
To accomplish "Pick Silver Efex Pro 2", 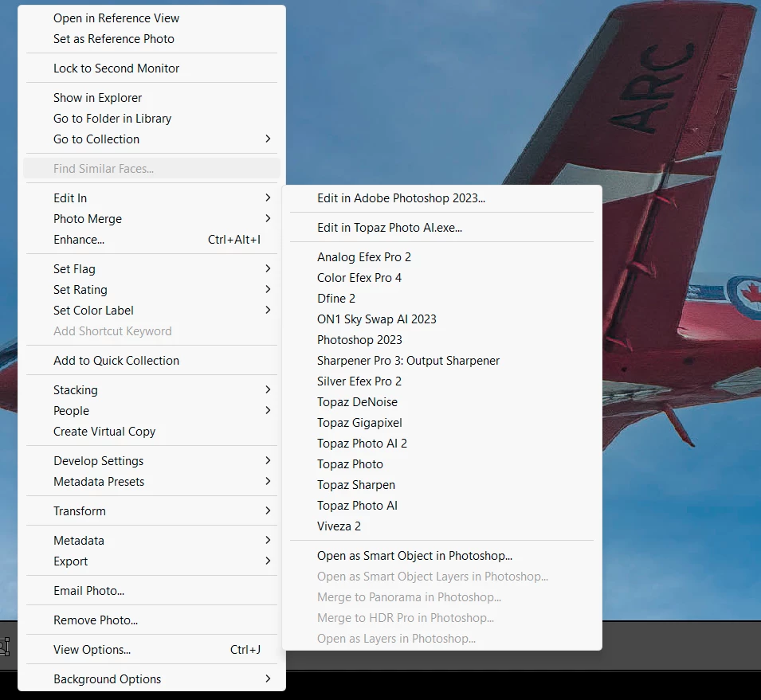I will (441, 381).
